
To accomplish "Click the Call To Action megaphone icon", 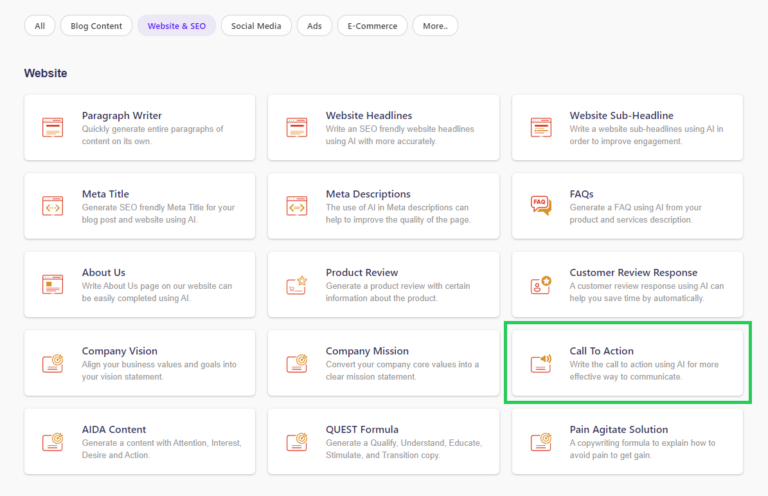I will (x=541, y=363).
